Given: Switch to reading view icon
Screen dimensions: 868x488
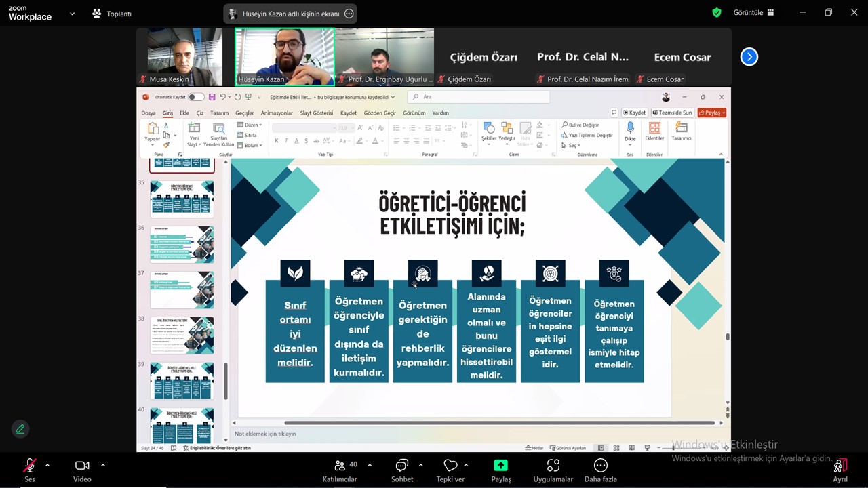Looking at the screenshot, I should 632,448.
